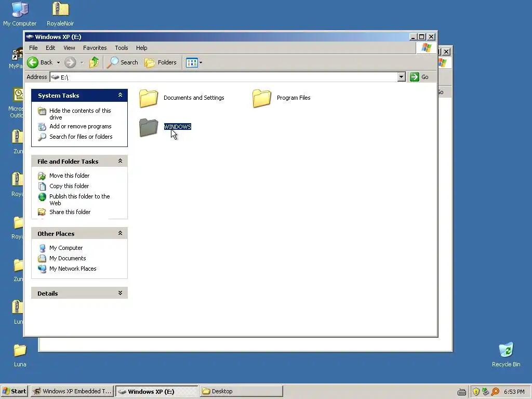Open My Network Places link
532x399 pixels.
tap(73, 269)
